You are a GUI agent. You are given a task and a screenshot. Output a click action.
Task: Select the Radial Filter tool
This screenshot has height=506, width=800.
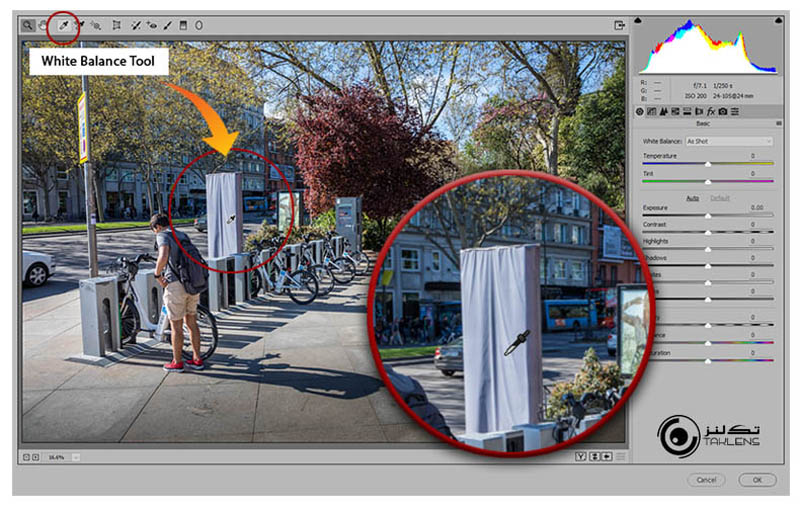pos(198,25)
